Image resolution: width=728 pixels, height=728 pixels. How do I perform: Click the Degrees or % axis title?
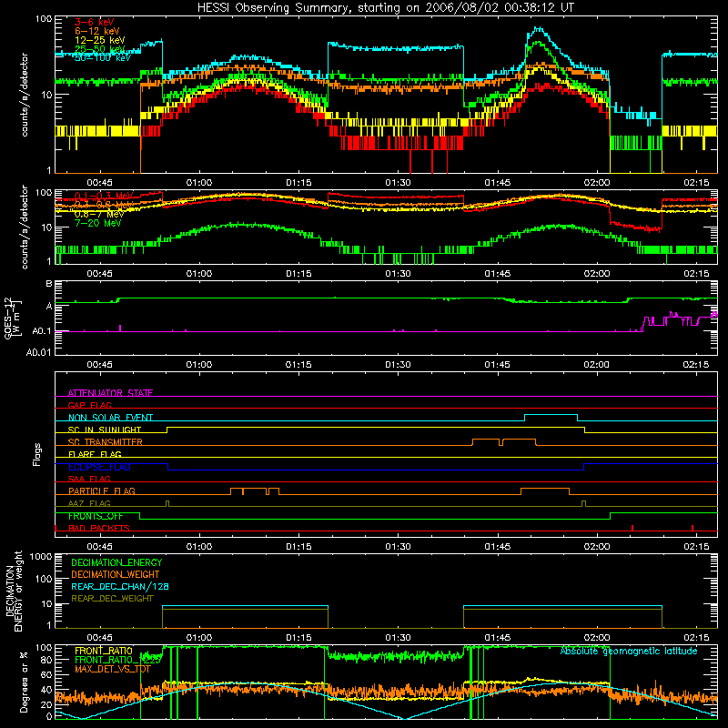(24, 682)
